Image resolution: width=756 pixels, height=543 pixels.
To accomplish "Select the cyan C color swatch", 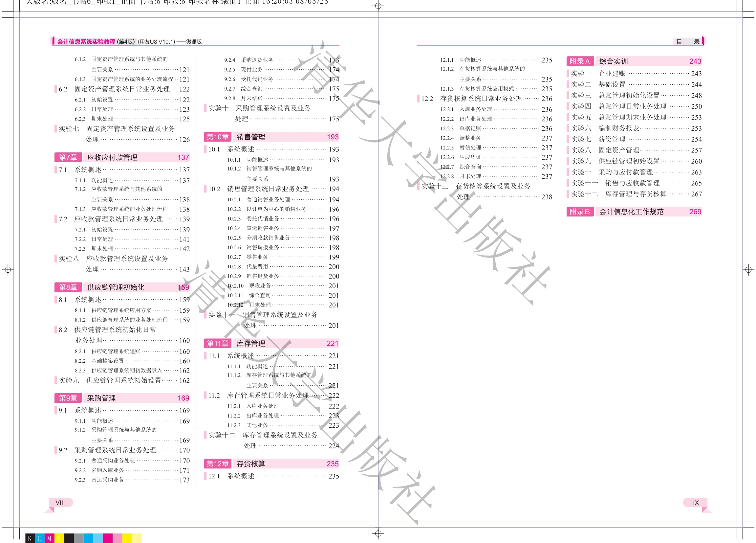I will [40, 538].
